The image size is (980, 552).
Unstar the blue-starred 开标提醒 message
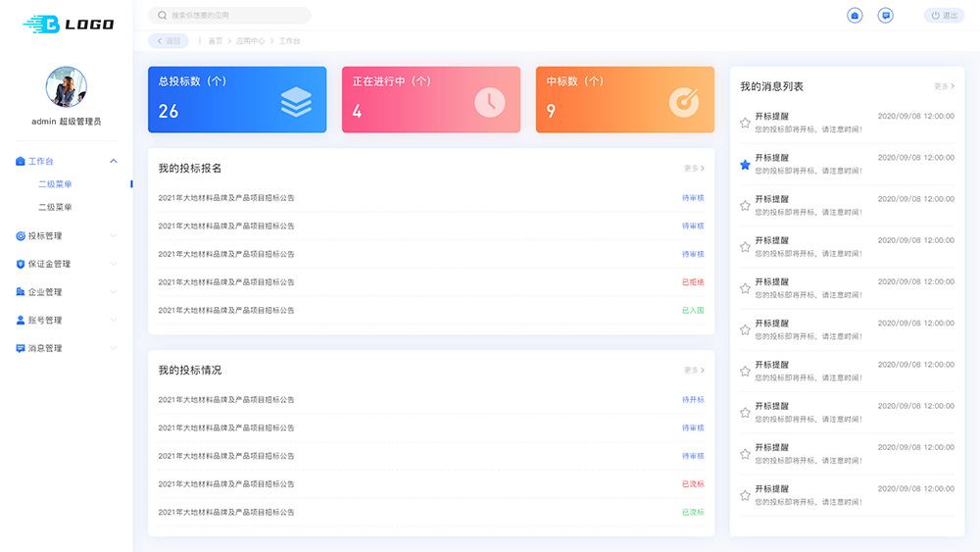[x=745, y=165]
